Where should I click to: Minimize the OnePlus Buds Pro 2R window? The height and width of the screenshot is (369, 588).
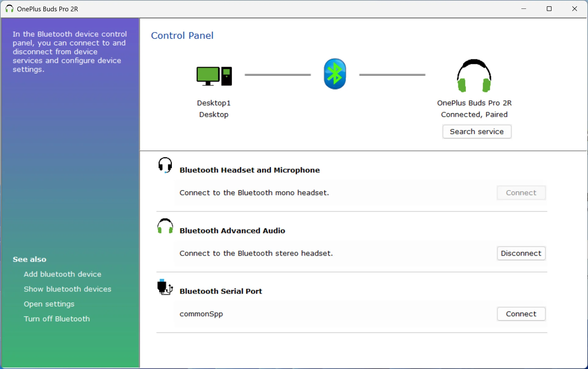point(524,9)
